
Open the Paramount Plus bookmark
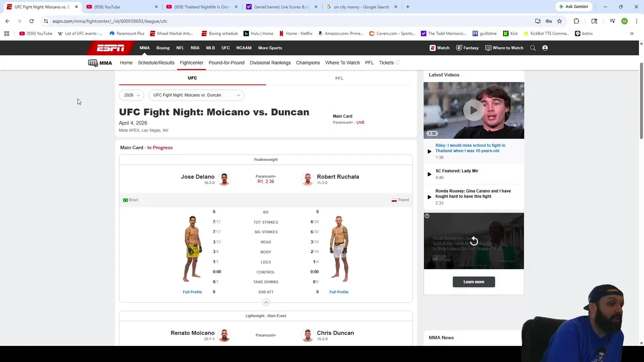tap(127, 34)
